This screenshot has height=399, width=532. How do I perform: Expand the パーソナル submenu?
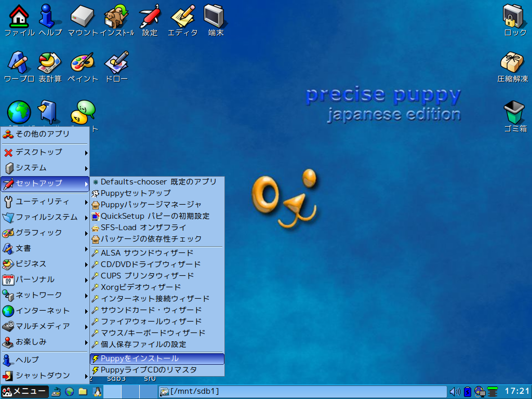click(45, 280)
